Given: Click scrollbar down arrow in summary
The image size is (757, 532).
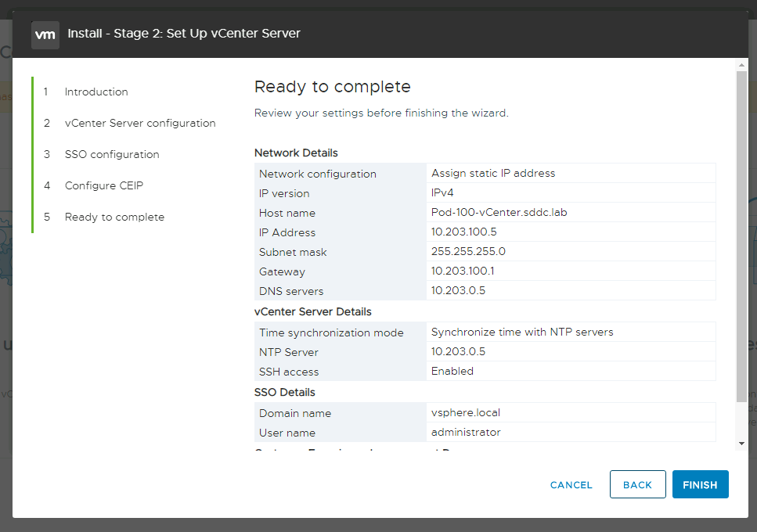Looking at the screenshot, I should coord(741,444).
